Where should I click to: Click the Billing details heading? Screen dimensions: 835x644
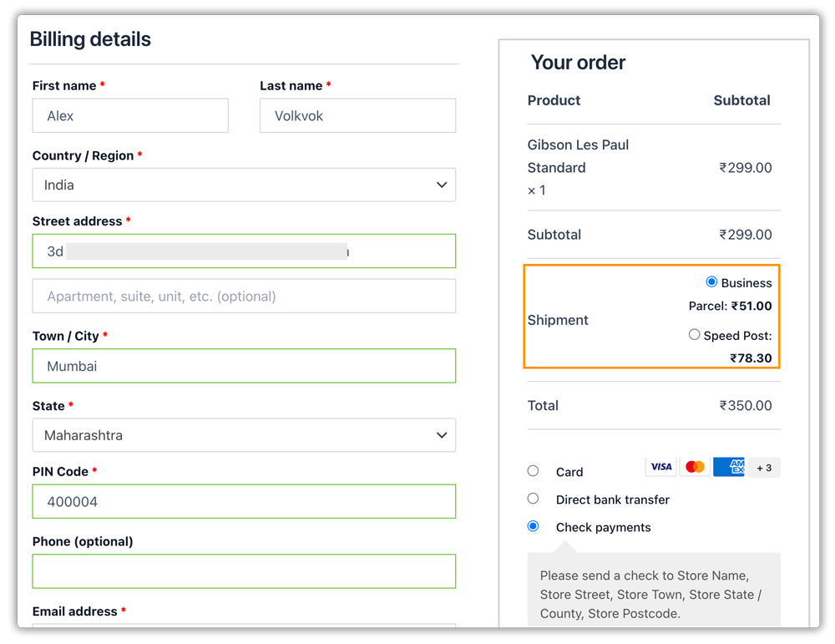(90, 39)
